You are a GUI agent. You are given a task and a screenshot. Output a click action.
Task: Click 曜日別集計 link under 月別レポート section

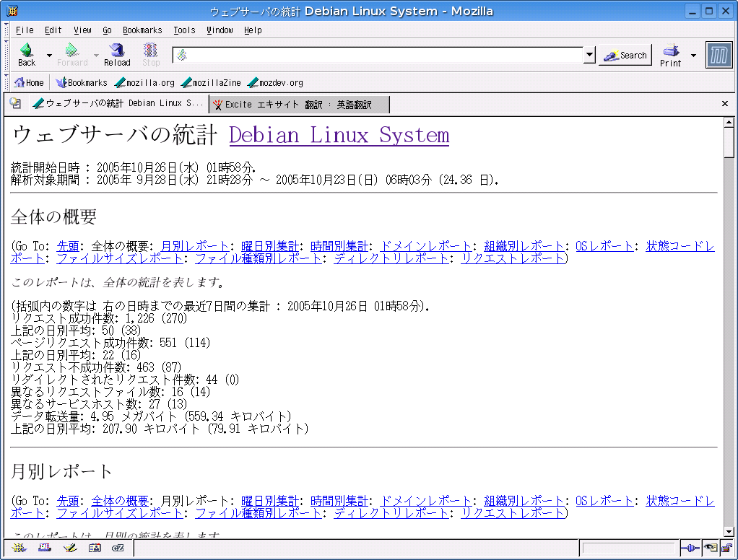tap(269, 501)
